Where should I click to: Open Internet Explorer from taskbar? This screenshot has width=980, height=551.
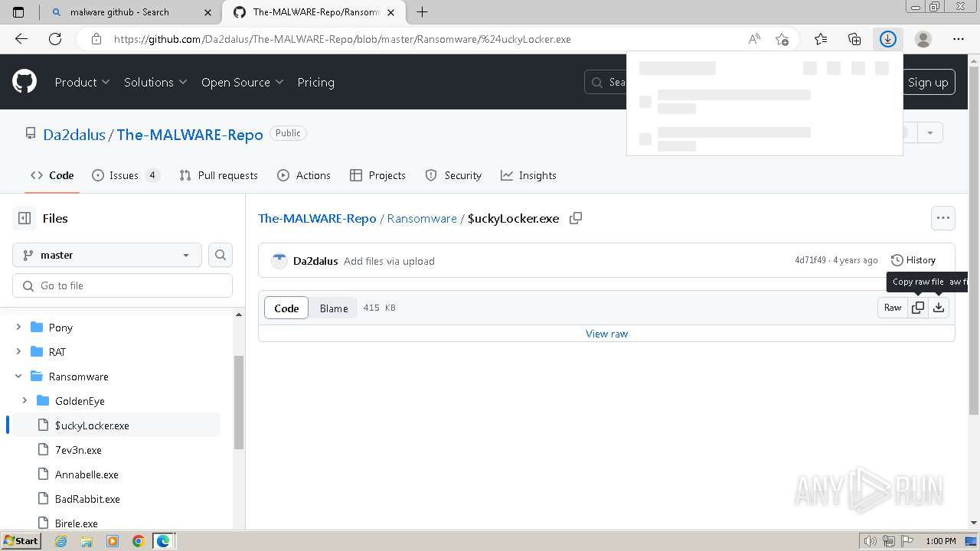point(61,541)
